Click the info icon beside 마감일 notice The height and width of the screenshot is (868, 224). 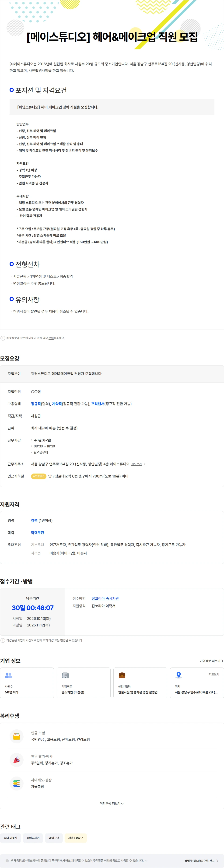coord(3,640)
